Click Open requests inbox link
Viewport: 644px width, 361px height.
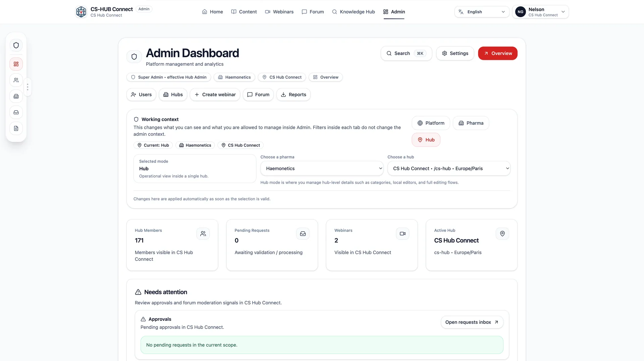pos(472,322)
